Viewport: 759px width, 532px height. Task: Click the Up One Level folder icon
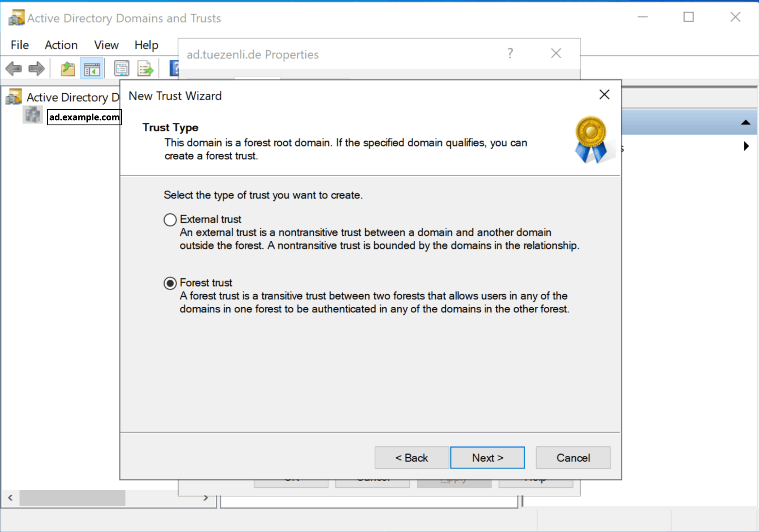[x=68, y=69]
